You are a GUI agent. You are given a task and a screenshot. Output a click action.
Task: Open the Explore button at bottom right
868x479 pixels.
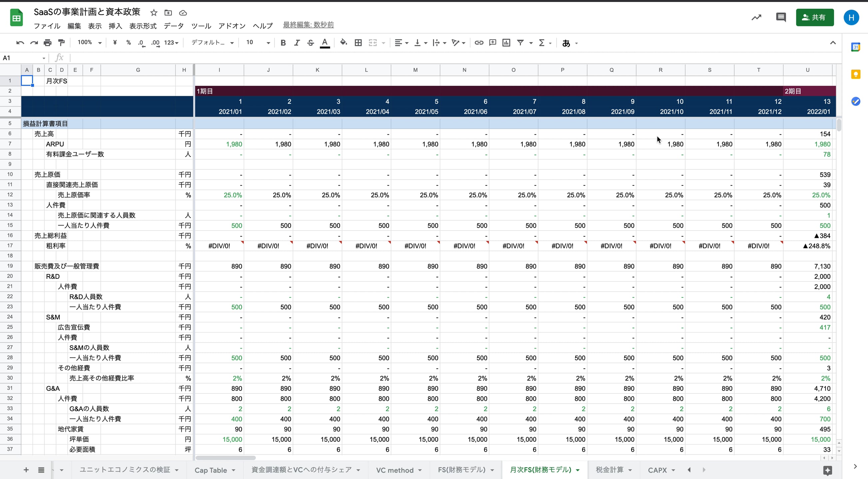pos(827,470)
